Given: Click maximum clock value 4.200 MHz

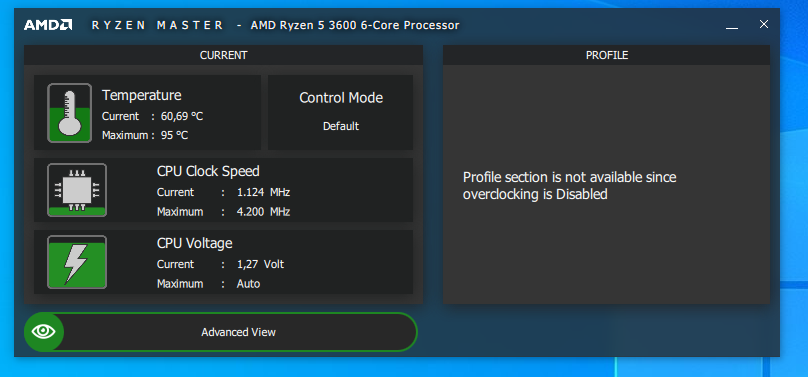Looking at the screenshot, I should [263, 212].
